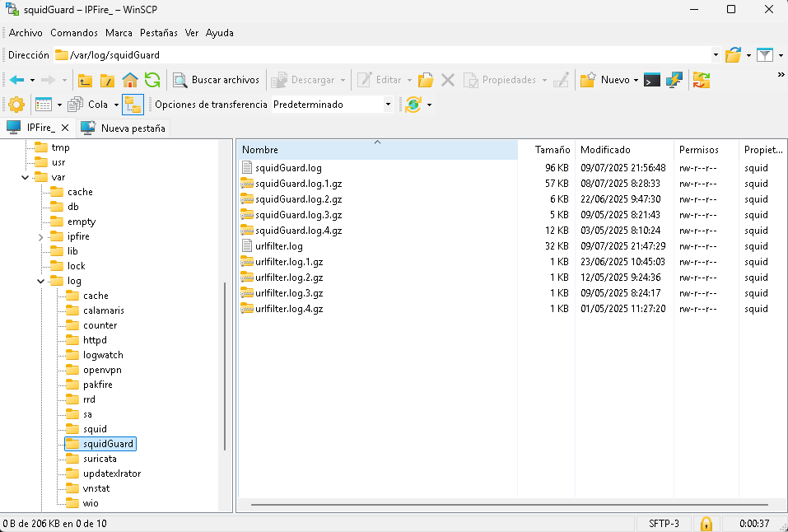Open the filter funnel dropdown arrow
788x532 pixels.
point(781,55)
